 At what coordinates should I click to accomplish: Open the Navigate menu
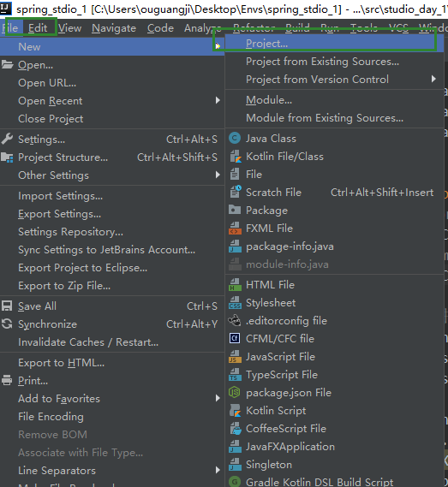(114, 28)
